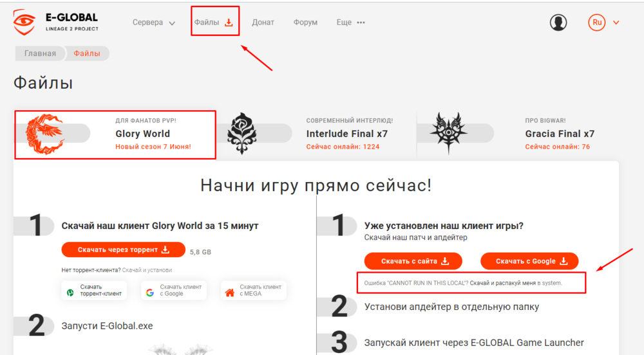Click the Начни игру прямо сейчас! heading
Screen dimensions: 644x355
click(x=316, y=185)
